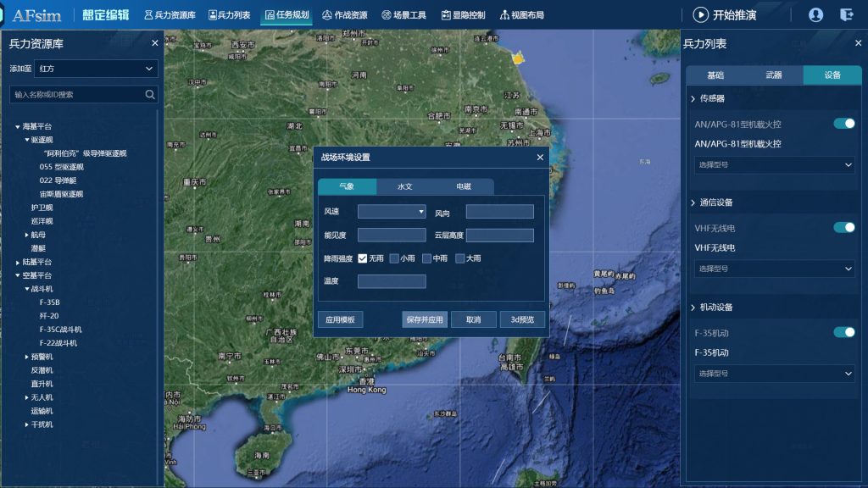Open 场景工具 in the top toolbar

(403, 15)
